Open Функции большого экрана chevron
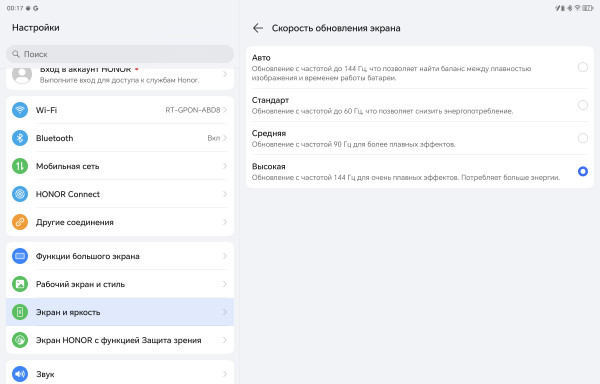 pos(225,256)
